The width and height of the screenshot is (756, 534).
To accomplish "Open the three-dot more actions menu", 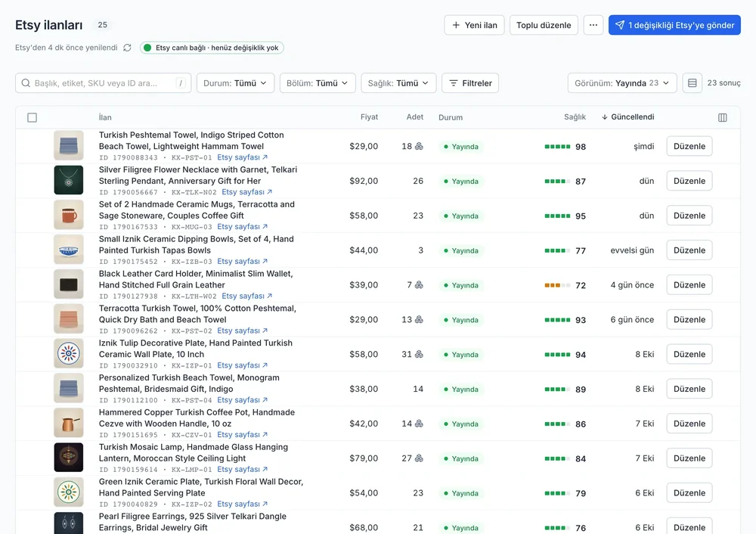I will coord(593,25).
